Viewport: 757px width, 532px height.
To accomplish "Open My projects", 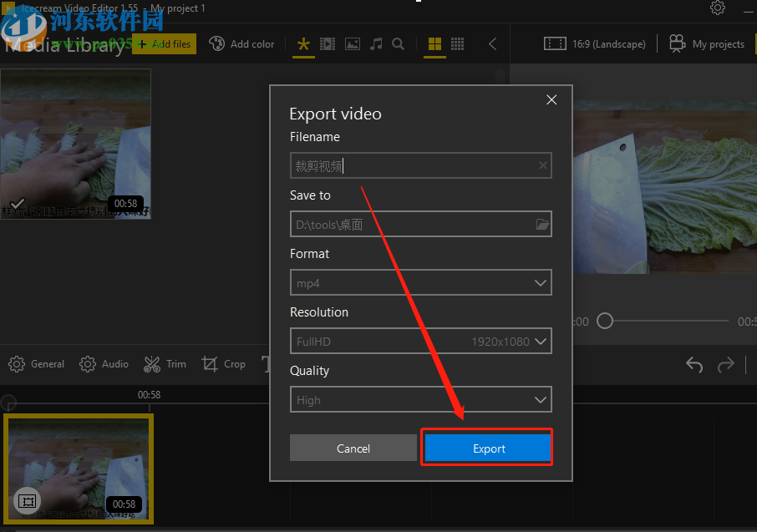I will point(707,44).
